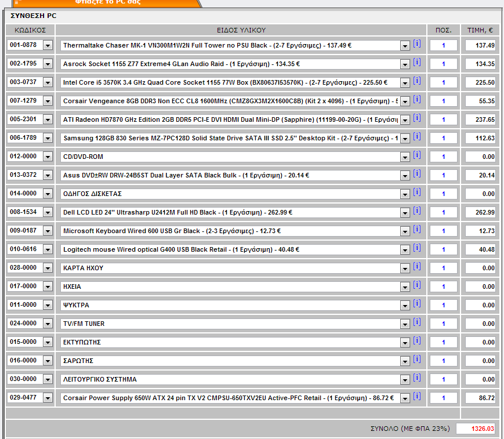Open code dropdown 001-0878

pyautogui.click(x=48, y=45)
